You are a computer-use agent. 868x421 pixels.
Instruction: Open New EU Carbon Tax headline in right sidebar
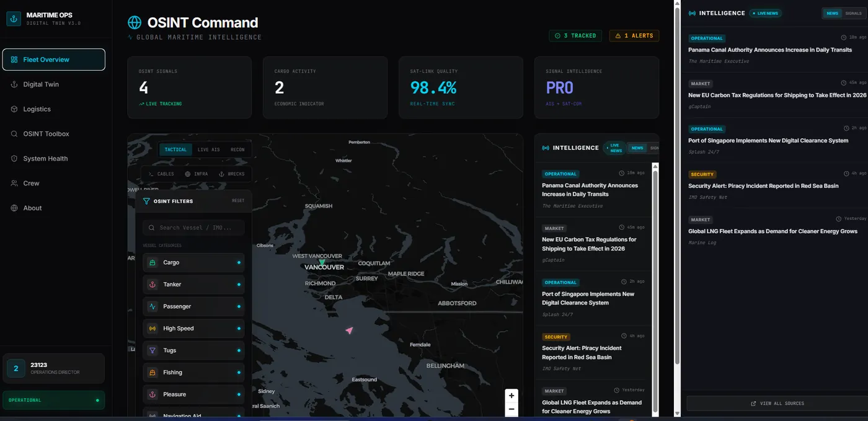tap(777, 95)
